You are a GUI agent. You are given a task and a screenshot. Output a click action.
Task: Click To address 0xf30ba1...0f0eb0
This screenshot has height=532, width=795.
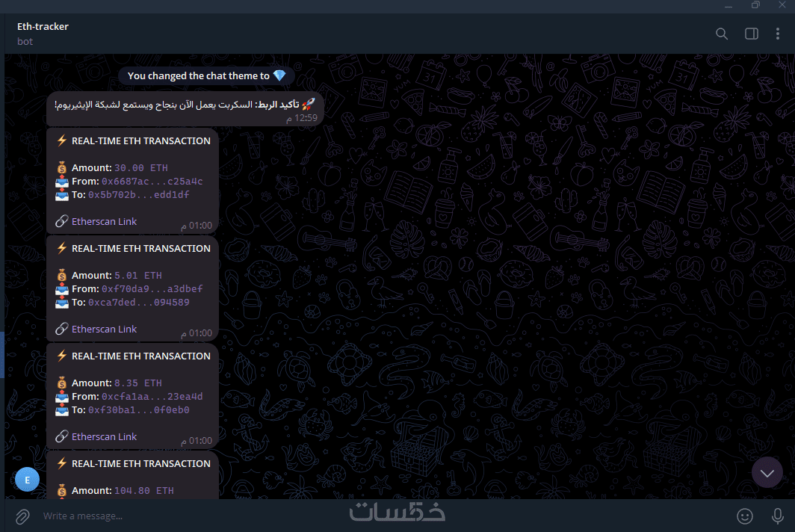[139, 409]
